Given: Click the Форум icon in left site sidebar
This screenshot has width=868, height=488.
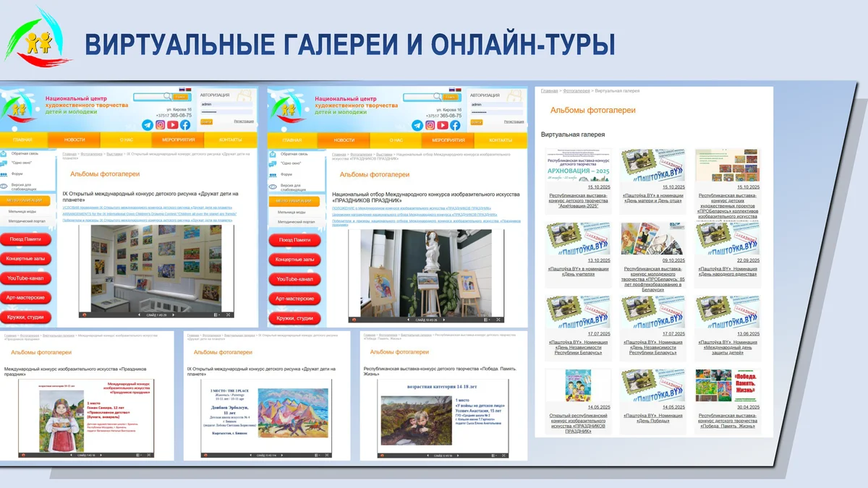Looking at the screenshot, I should click(x=5, y=174).
